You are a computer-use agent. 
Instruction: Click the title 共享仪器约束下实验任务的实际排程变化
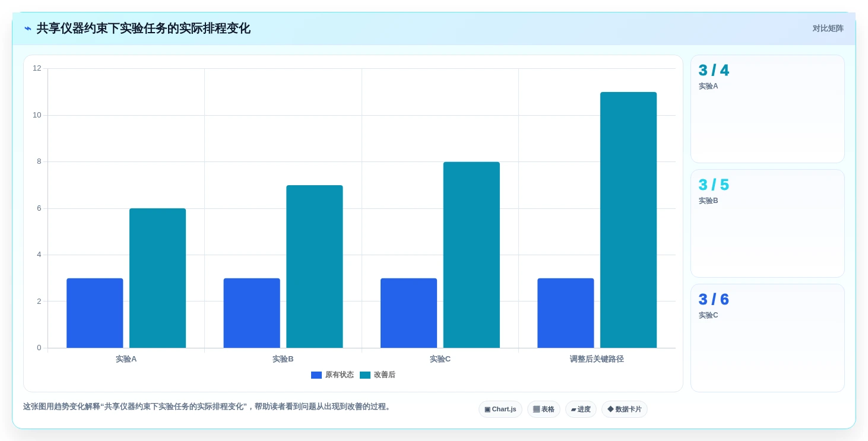[x=144, y=28]
